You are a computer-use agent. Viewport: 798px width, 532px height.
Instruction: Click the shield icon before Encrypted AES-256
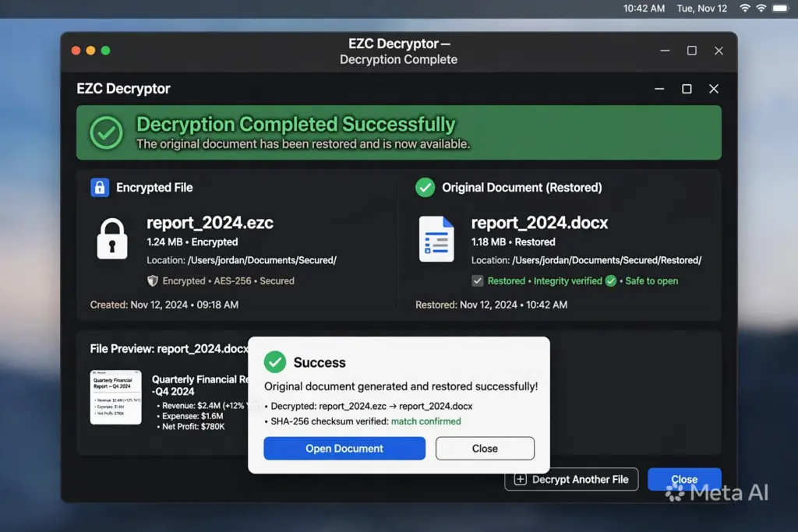point(152,280)
